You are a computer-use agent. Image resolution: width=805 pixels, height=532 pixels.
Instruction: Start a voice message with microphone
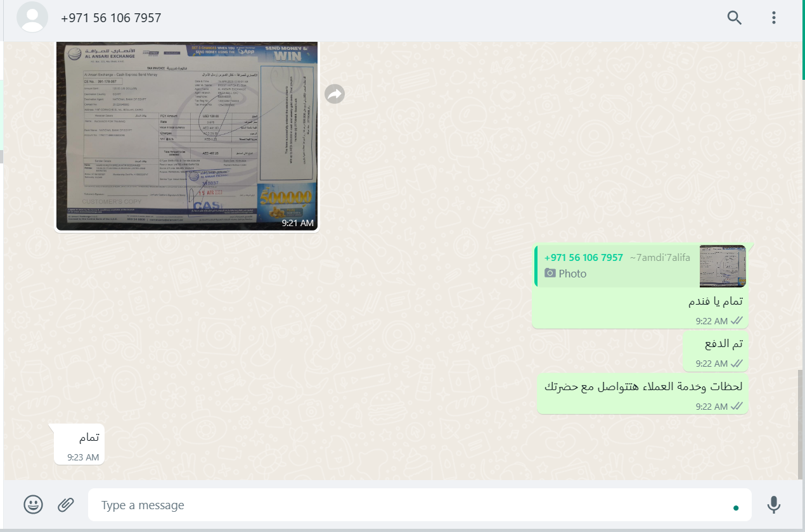773,505
